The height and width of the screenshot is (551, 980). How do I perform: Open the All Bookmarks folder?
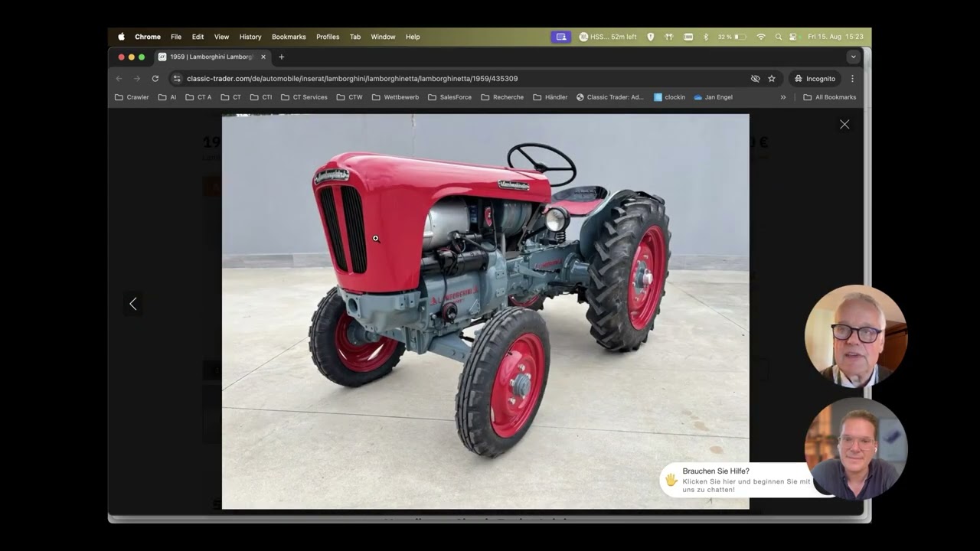coord(829,97)
